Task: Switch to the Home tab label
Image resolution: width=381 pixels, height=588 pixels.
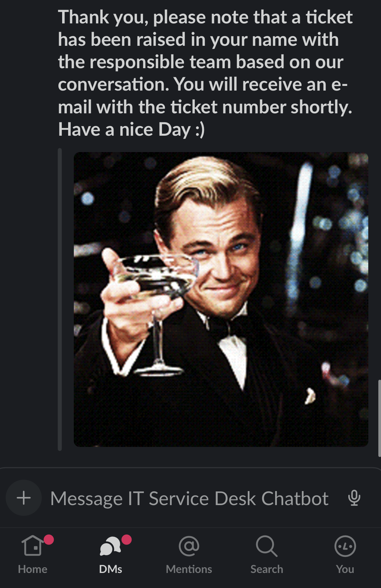Action: (32, 569)
